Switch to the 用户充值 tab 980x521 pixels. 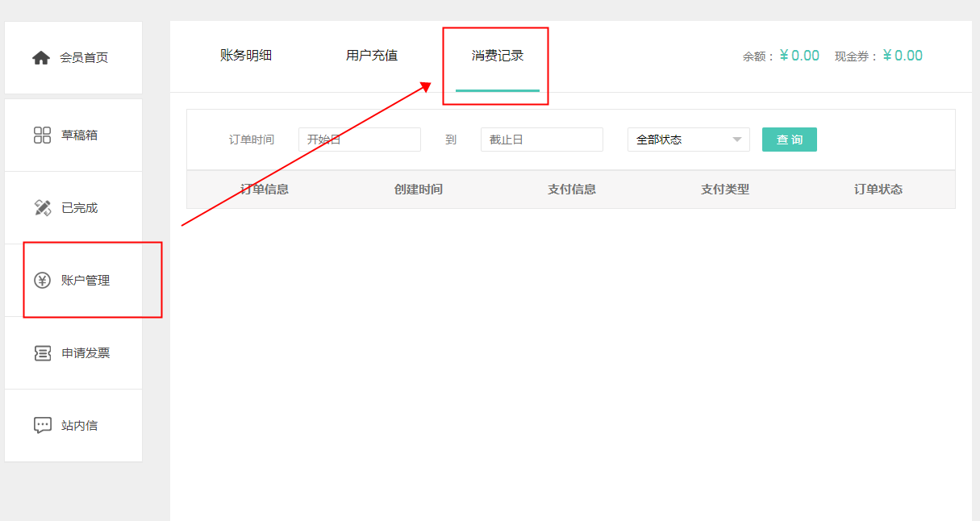tap(372, 56)
